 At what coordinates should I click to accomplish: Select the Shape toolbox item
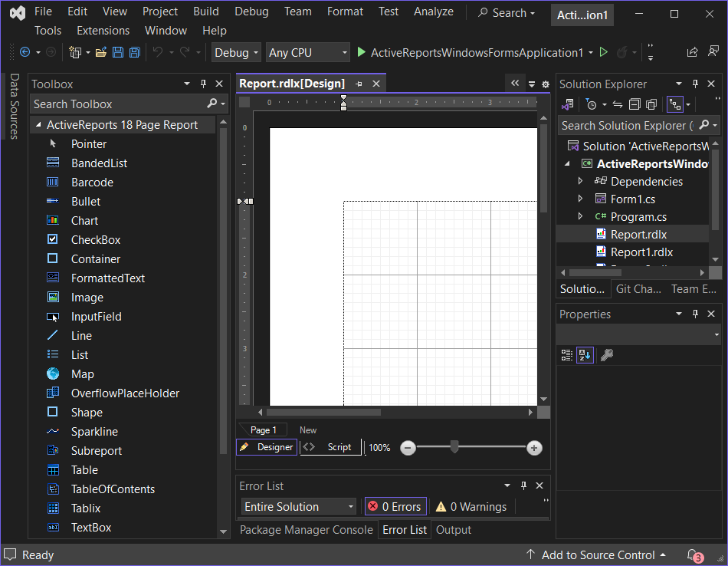(87, 412)
